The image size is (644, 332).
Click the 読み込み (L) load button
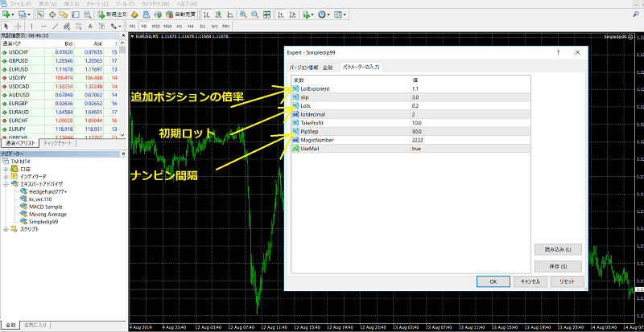pos(552,249)
